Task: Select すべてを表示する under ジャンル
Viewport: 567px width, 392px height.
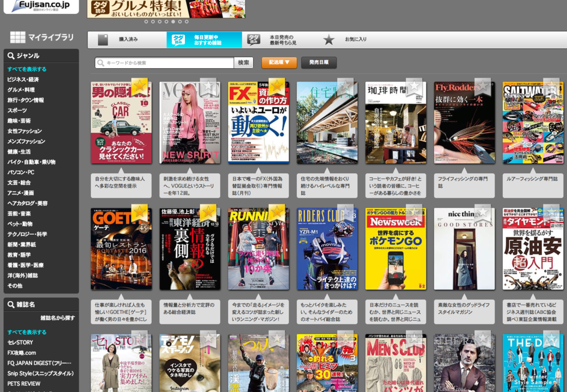Action: pyautogui.click(x=27, y=69)
